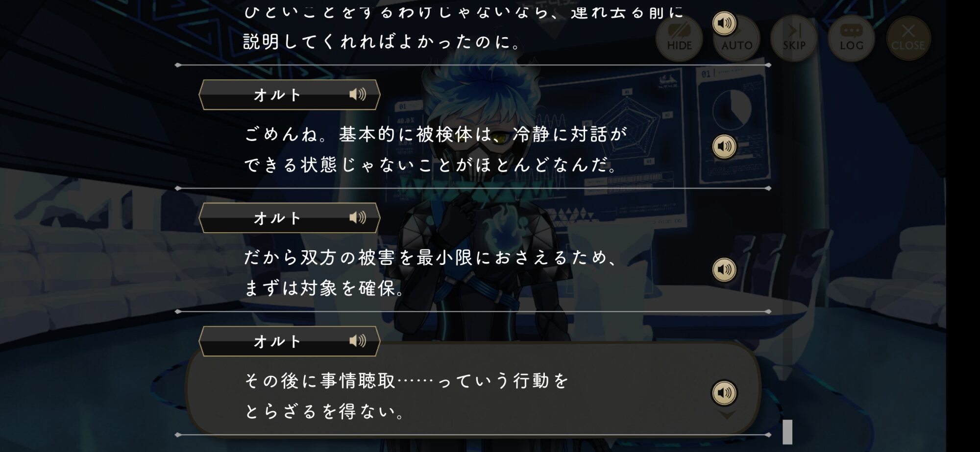
Task: Open the LOG button
Action: click(x=851, y=38)
